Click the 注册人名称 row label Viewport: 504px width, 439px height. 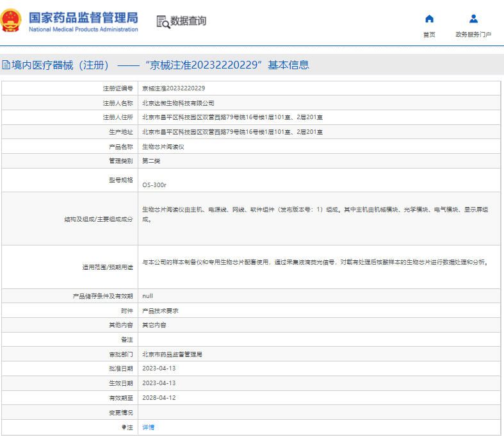[x=118, y=103]
